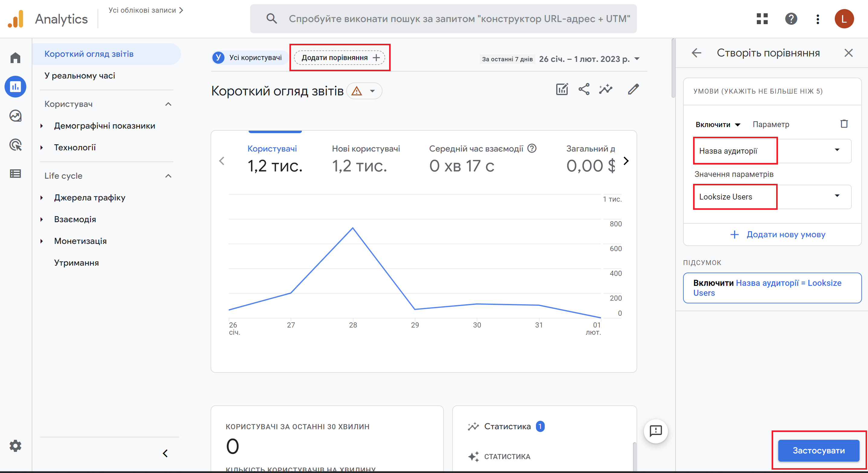Open the 'Включити' dropdown
Image resolution: width=868 pixels, height=473 pixels.
(x=718, y=125)
